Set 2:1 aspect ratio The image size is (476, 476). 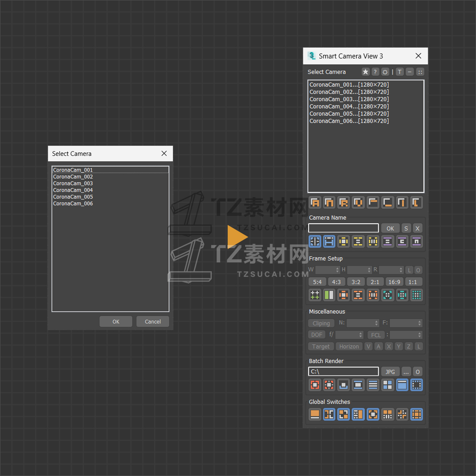tap(375, 282)
